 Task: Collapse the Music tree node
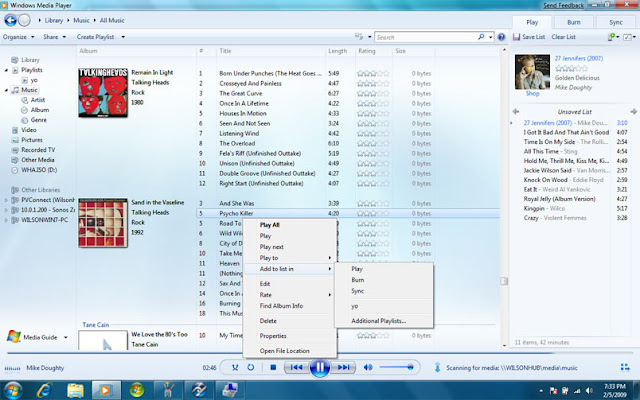(6, 90)
